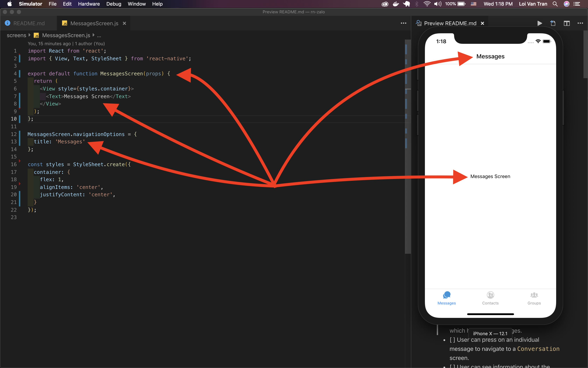Open the Help menu
This screenshot has width=588, height=368.
157,4
